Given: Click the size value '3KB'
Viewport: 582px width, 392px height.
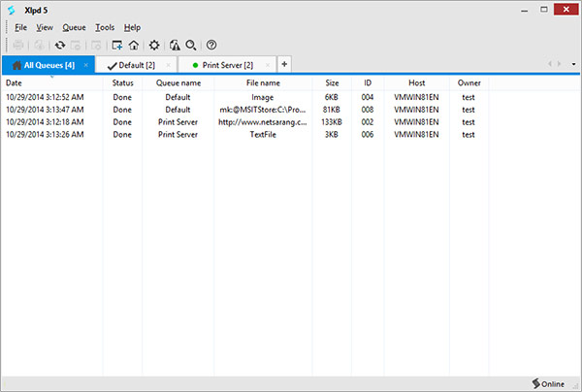Looking at the screenshot, I should tap(332, 134).
